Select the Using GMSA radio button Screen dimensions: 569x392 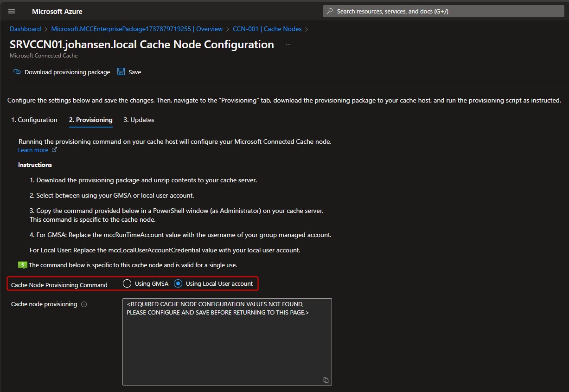tap(127, 283)
